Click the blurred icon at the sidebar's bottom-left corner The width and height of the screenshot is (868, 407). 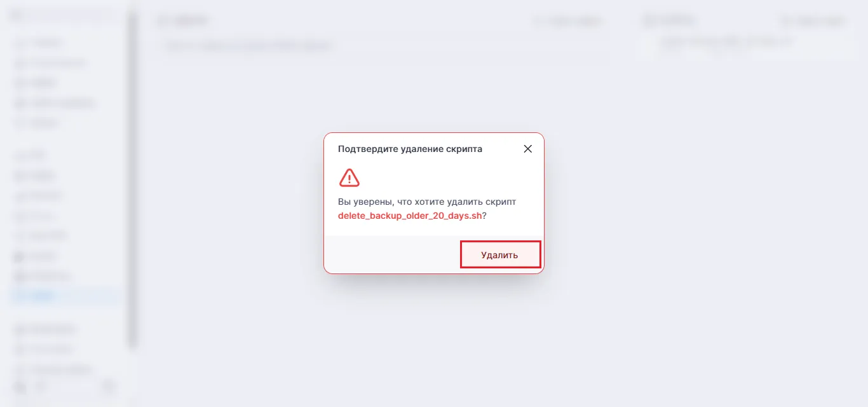click(21, 386)
